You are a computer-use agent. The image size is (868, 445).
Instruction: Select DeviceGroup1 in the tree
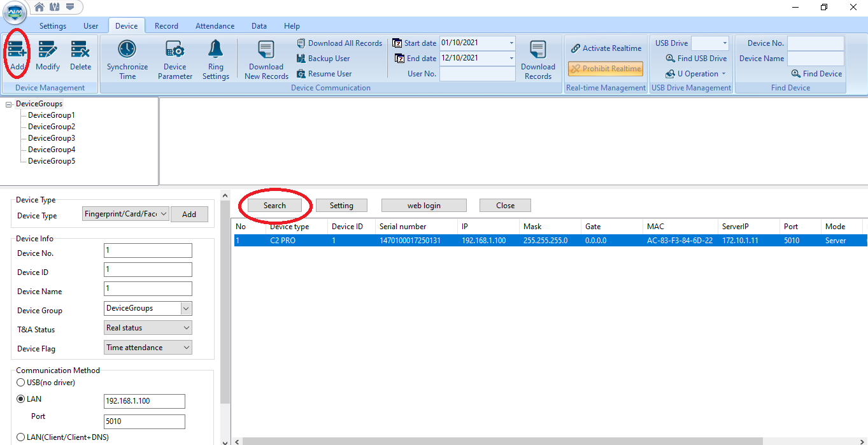(52, 115)
